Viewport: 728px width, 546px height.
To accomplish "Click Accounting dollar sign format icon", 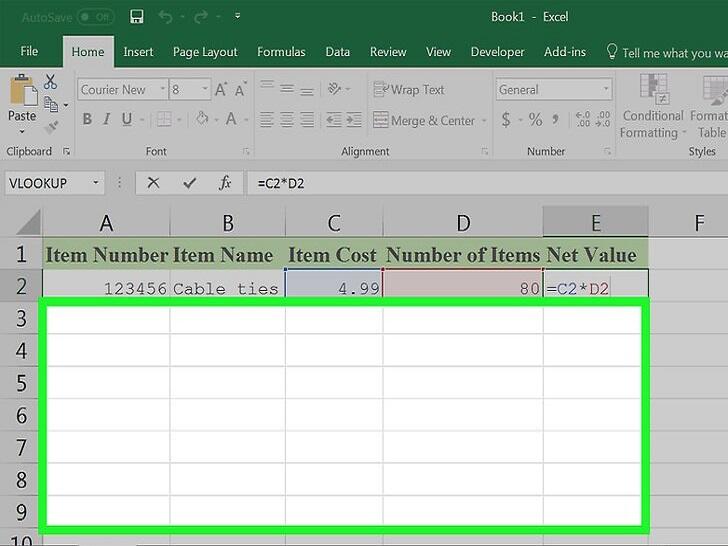I will point(506,120).
